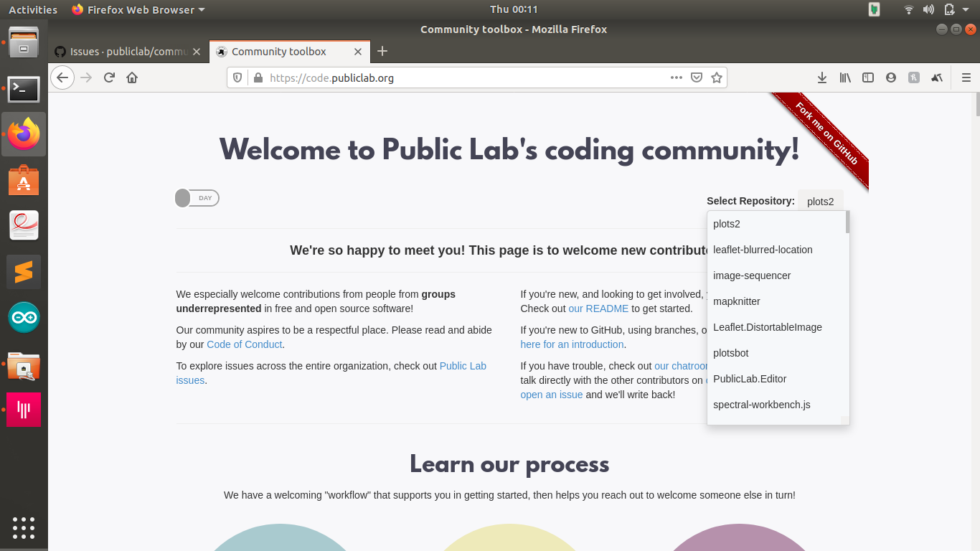Open the Firefox hamburger menu icon

[966, 77]
